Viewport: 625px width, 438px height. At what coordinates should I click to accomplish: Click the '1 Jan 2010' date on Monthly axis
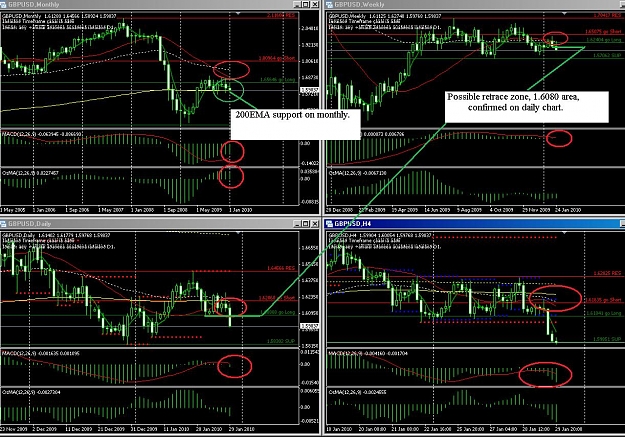240,210
